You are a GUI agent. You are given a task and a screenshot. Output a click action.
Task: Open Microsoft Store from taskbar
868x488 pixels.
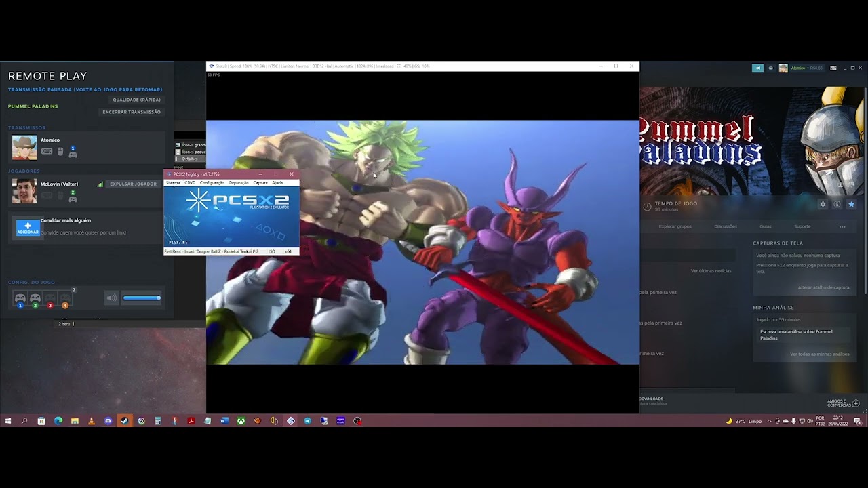coord(41,421)
